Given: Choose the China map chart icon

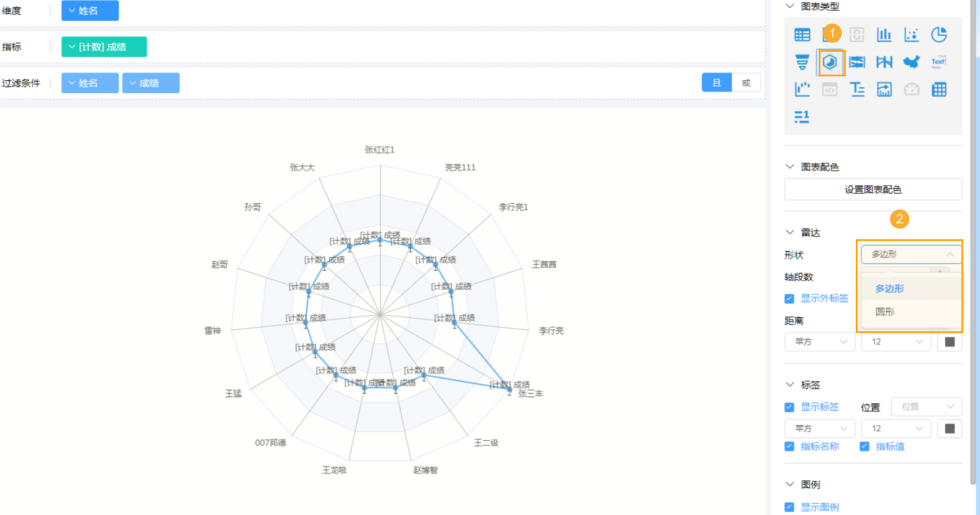Looking at the screenshot, I should coord(911,62).
